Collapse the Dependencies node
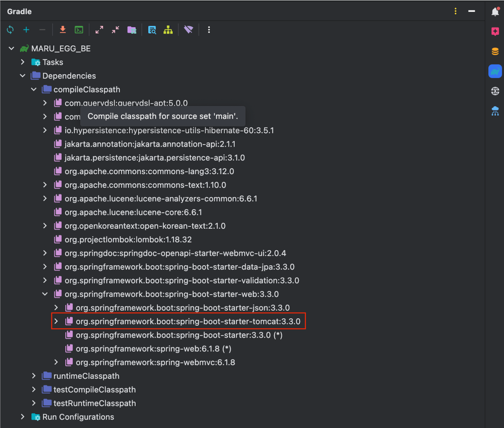The width and height of the screenshot is (504, 428). coord(23,76)
